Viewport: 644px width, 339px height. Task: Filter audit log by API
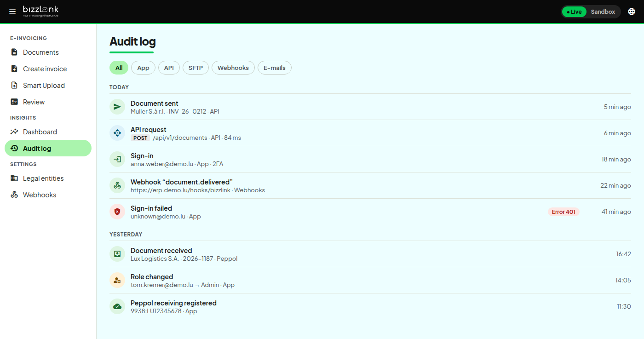[169, 68]
